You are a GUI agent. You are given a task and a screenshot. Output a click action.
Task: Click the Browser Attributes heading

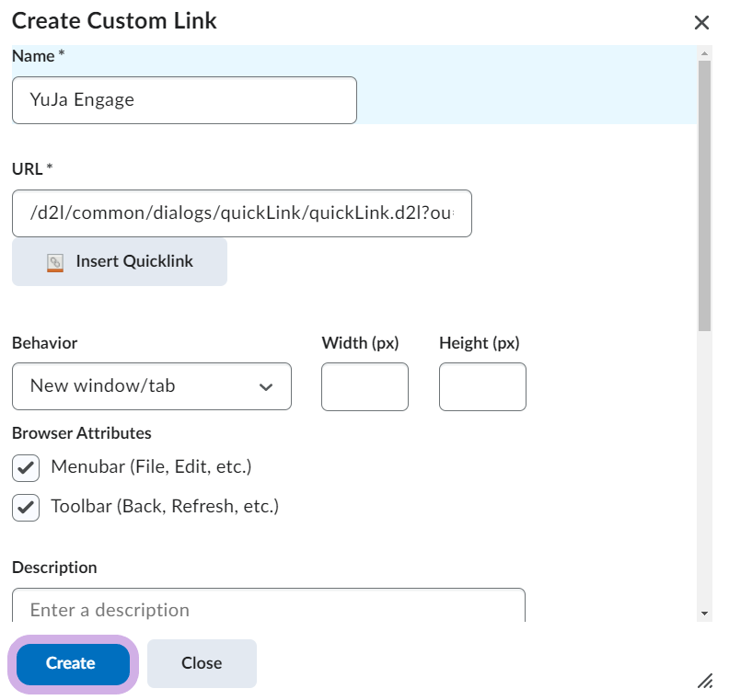coord(82,433)
